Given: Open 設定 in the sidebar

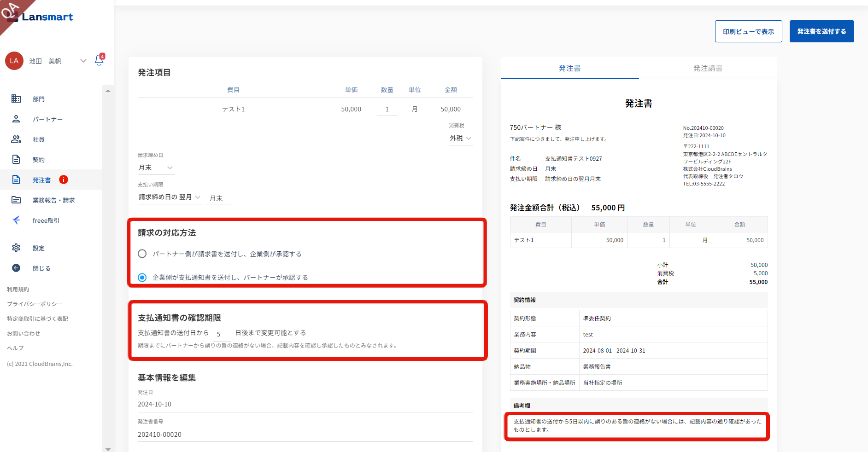Looking at the screenshot, I should [x=39, y=248].
